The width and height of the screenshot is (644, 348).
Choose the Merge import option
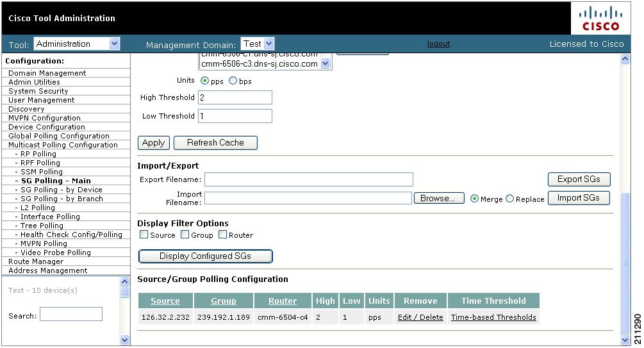(474, 199)
